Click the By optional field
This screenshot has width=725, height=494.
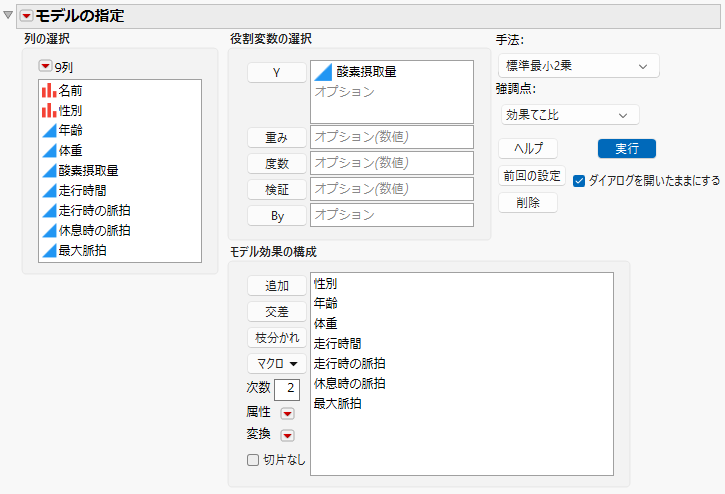[392, 215]
